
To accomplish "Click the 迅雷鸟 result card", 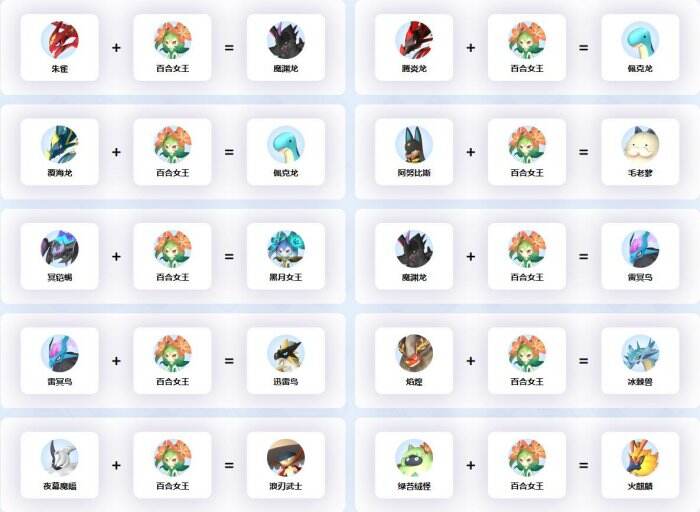I will pyautogui.click(x=286, y=361).
